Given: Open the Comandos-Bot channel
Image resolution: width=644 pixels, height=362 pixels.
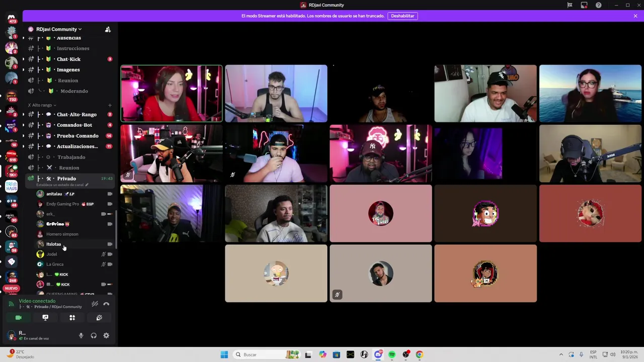Looking at the screenshot, I should (x=74, y=125).
